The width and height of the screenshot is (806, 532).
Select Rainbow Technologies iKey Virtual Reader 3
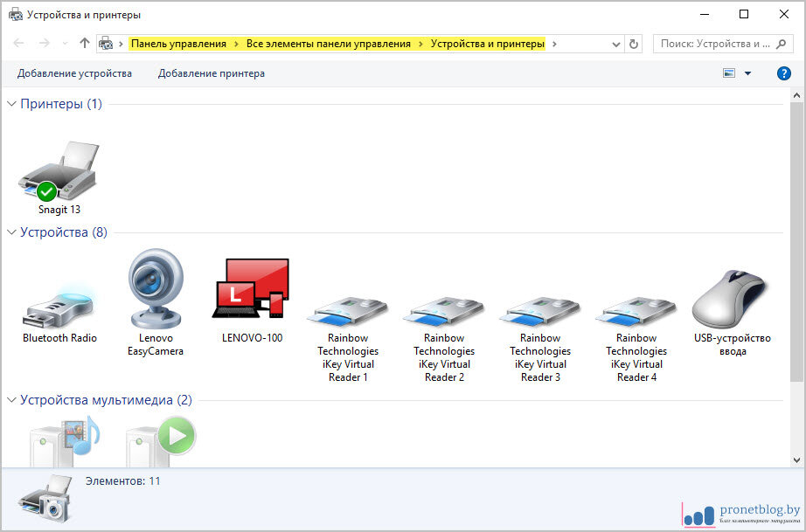pyautogui.click(x=539, y=312)
